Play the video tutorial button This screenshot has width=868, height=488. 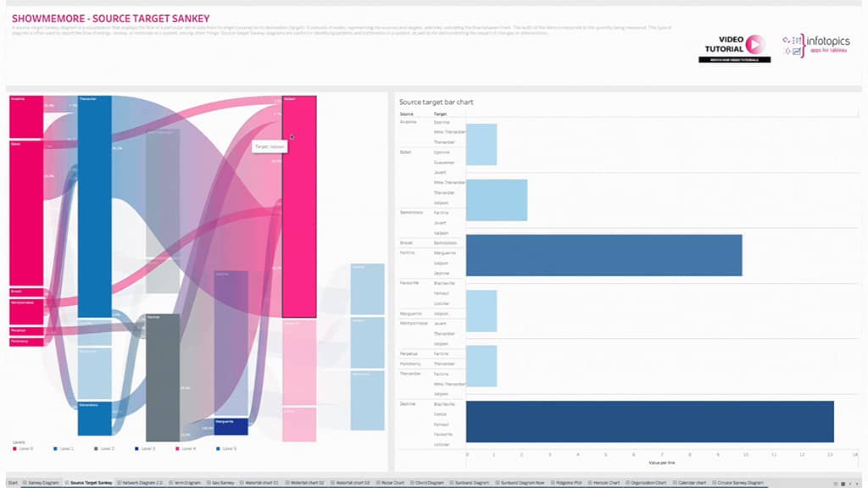(x=754, y=44)
